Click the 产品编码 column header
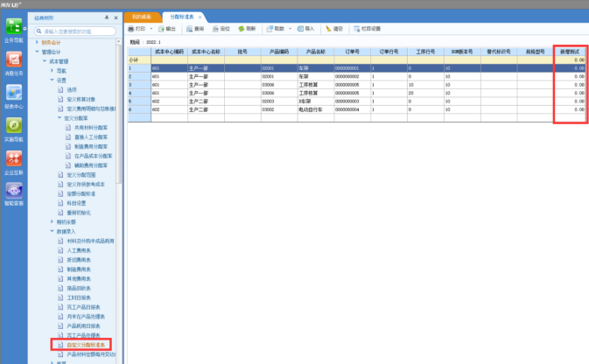 pyautogui.click(x=279, y=52)
